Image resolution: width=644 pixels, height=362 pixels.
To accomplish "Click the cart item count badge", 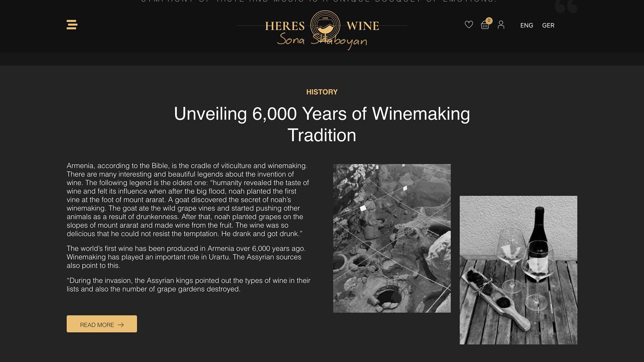I will pos(489,20).
